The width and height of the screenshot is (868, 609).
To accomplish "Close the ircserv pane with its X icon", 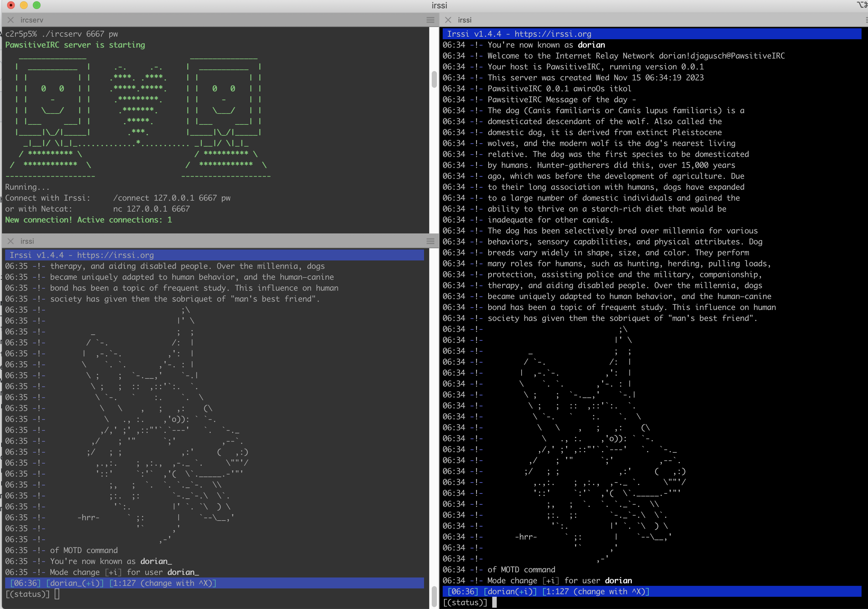I will 11,20.
